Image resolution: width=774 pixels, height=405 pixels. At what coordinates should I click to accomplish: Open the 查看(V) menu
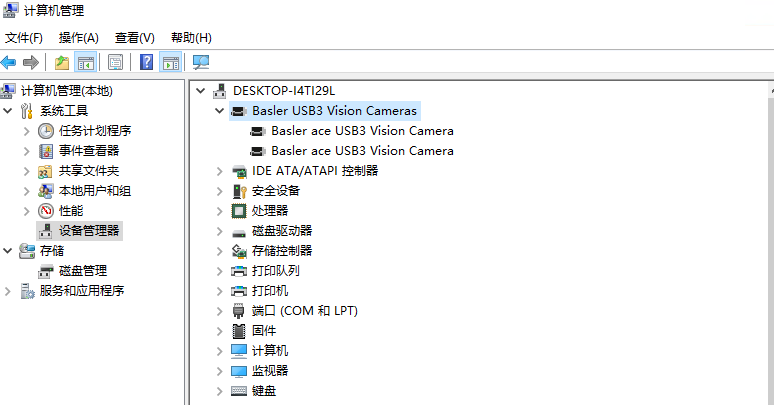(135, 38)
